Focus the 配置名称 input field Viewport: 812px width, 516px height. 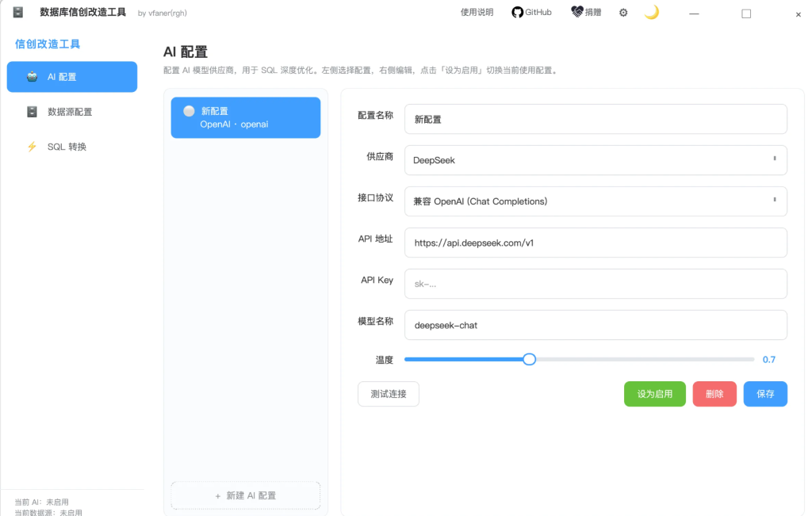point(596,119)
